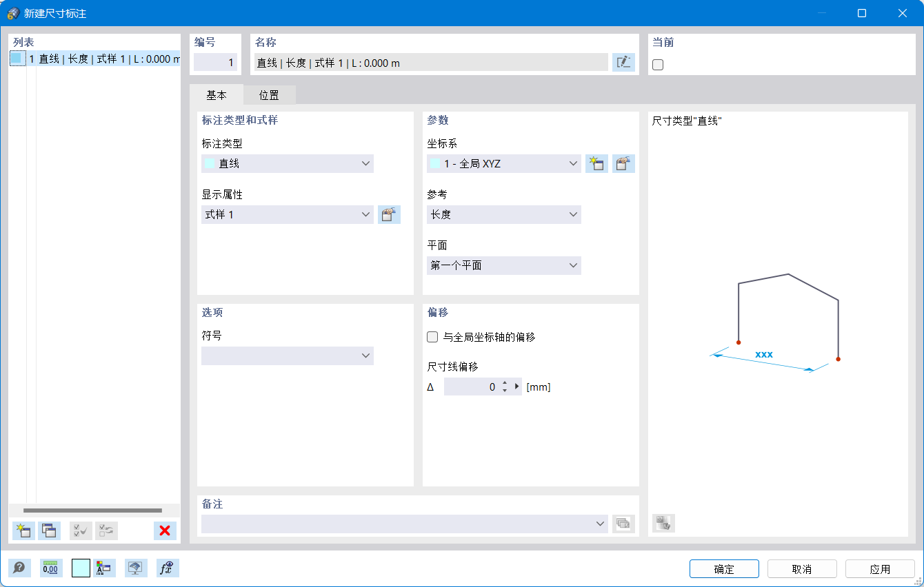Enable the 当前 checkbox
Image resolution: width=924 pixels, height=587 pixels.
click(x=658, y=64)
